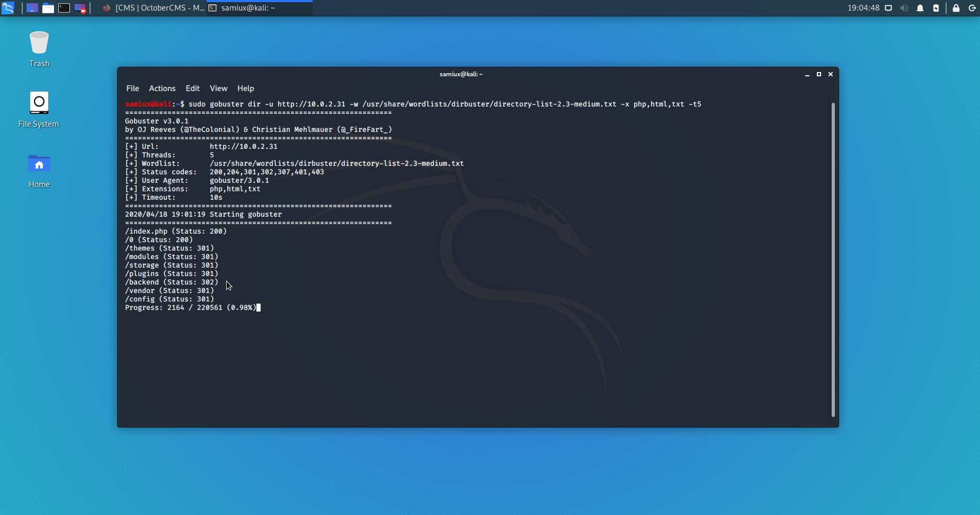Screen dimensions: 980x515
Task: Click the 'Progress: 2164 / 220561' line
Action: 191,308
